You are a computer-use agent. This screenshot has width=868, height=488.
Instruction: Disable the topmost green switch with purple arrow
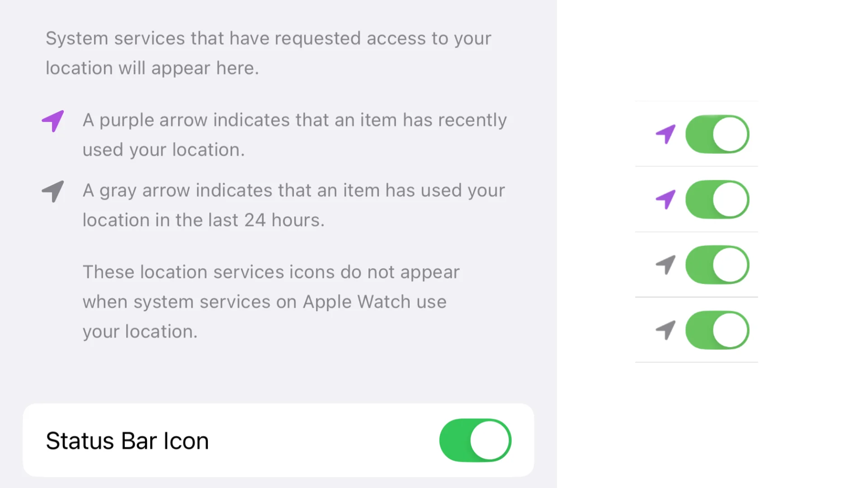point(717,134)
